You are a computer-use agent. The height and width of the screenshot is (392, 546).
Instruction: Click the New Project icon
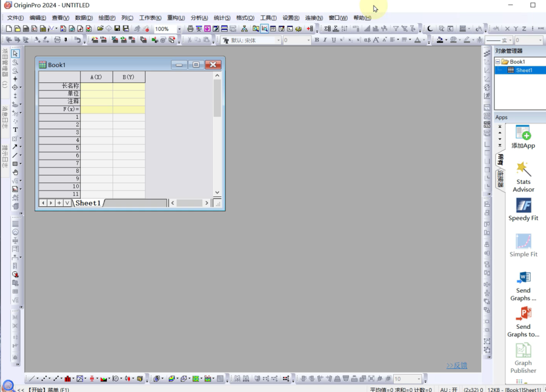pyautogui.click(x=9, y=29)
